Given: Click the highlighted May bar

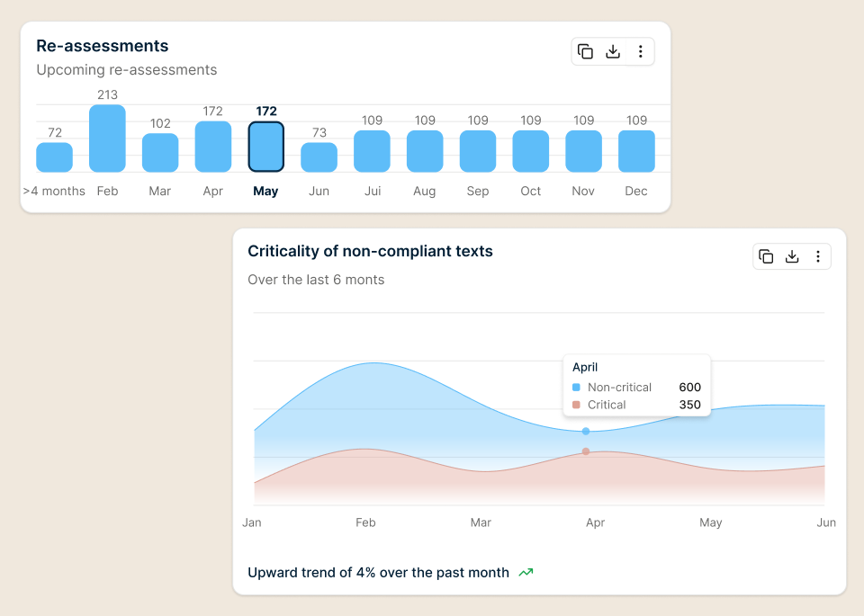Looking at the screenshot, I should pyautogui.click(x=266, y=147).
